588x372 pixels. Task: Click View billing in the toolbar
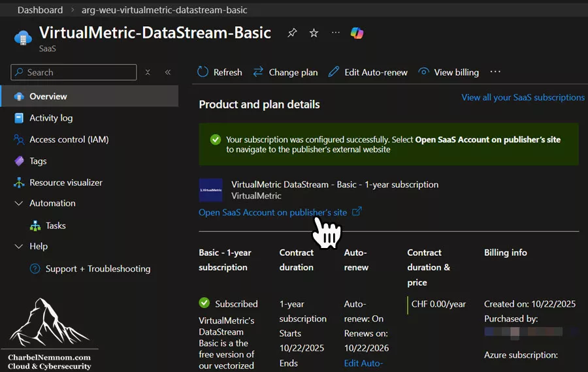point(448,72)
